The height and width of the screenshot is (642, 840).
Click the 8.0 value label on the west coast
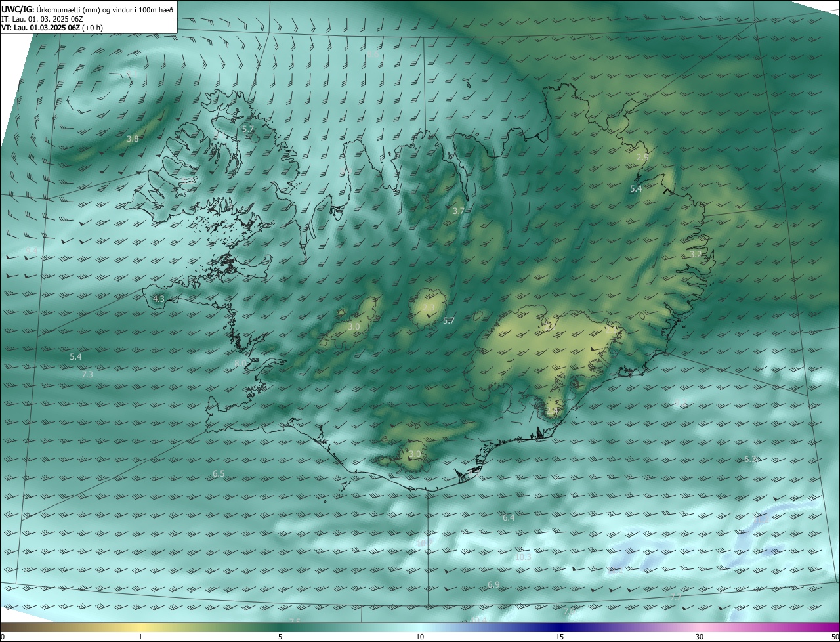[240, 363]
